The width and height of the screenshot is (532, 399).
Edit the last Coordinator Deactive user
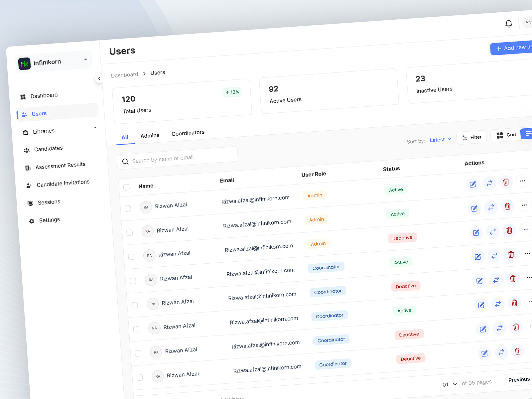click(484, 353)
